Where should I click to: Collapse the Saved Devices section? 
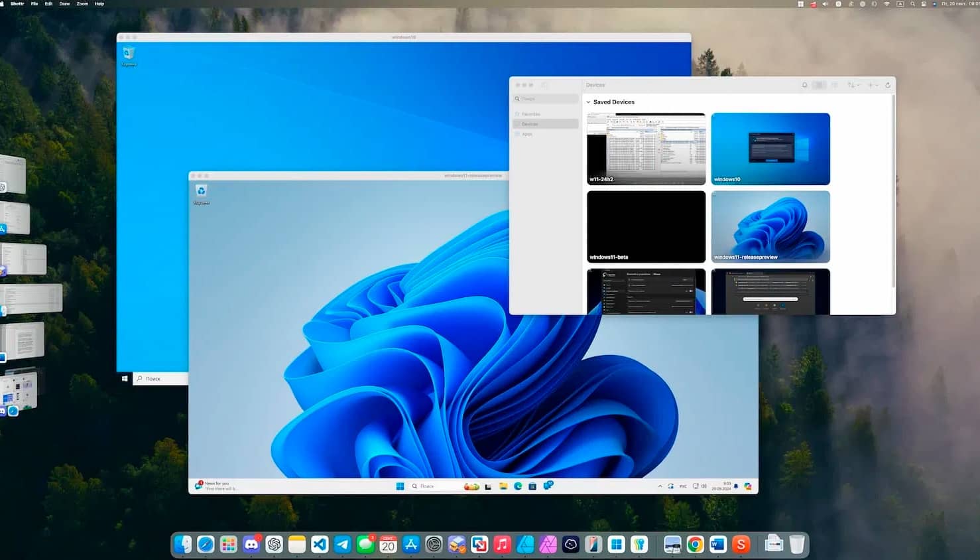[588, 102]
